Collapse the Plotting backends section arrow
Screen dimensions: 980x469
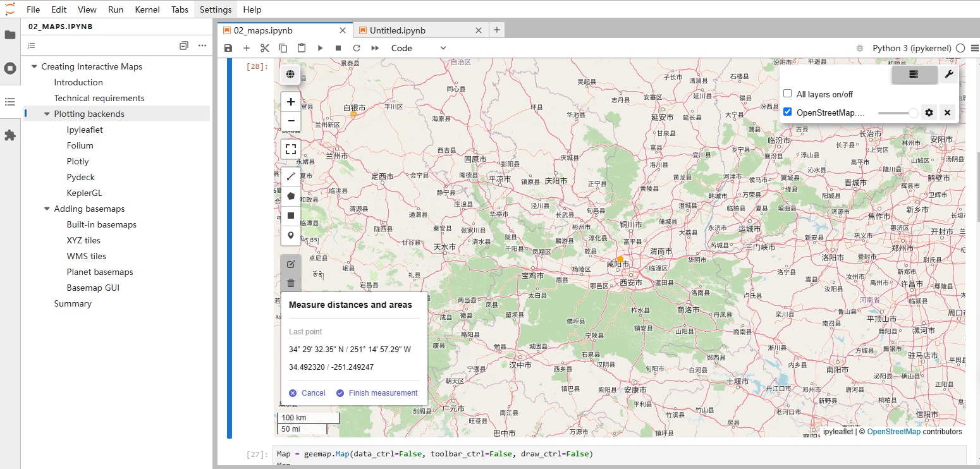(x=47, y=114)
